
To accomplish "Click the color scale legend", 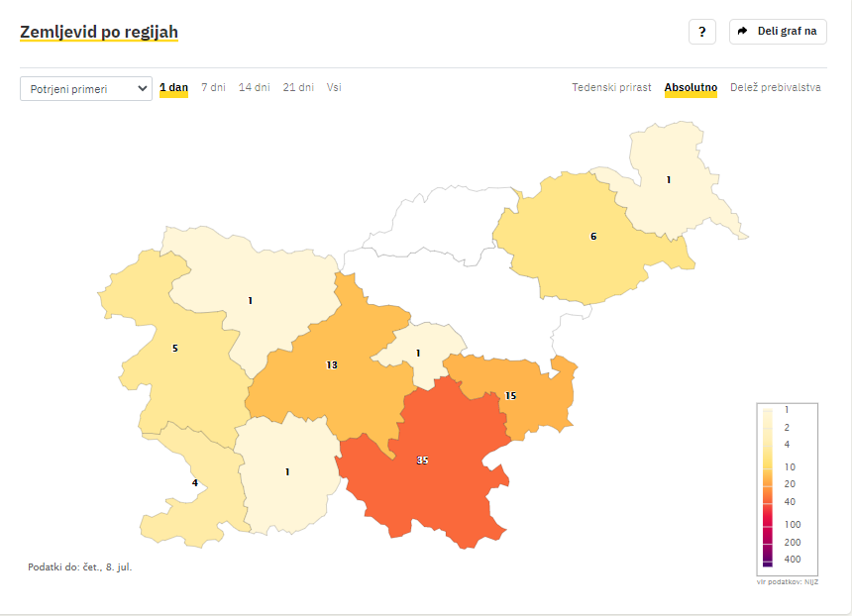I will pos(788,485).
